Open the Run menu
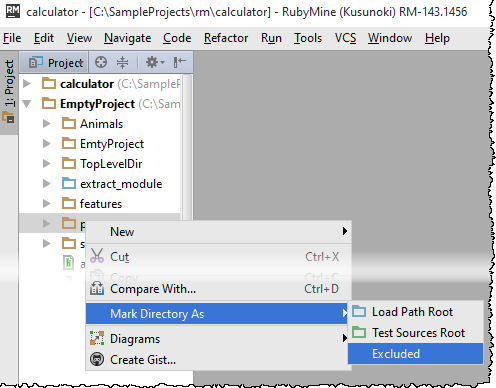The width and height of the screenshot is (496, 388). (271, 38)
